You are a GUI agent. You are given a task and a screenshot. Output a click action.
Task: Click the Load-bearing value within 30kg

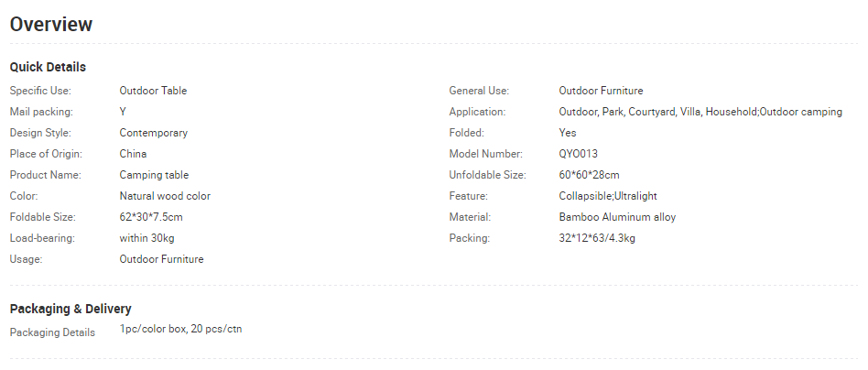(146, 238)
